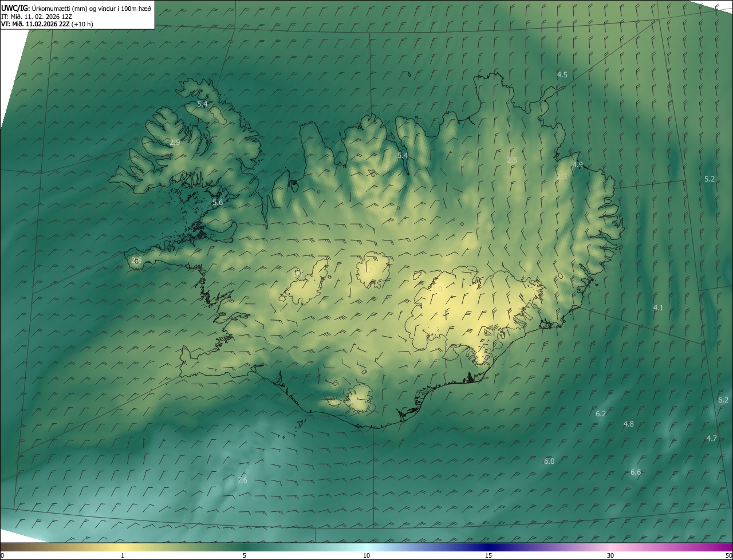
Task: Pick the dark navy color above tick 15
Action: [488, 547]
